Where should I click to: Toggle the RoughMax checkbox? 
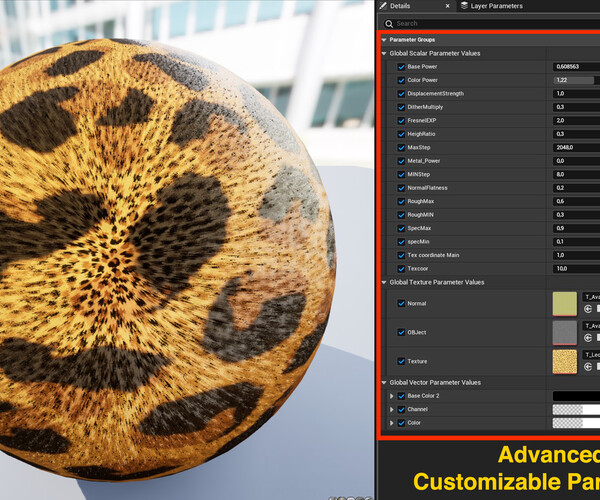[401, 201]
